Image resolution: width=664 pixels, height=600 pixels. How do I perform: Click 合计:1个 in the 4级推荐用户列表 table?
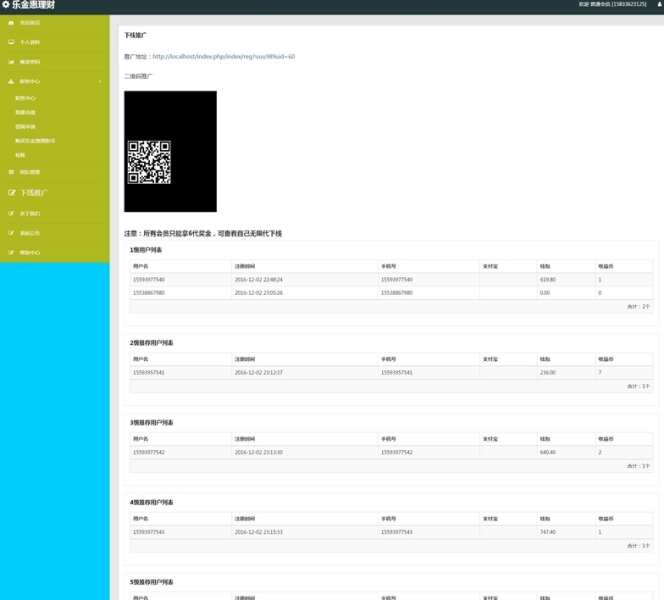point(638,546)
